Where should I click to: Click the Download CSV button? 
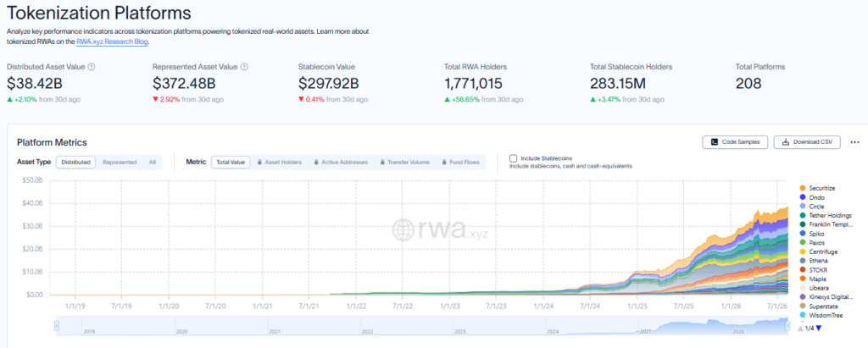(807, 142)
